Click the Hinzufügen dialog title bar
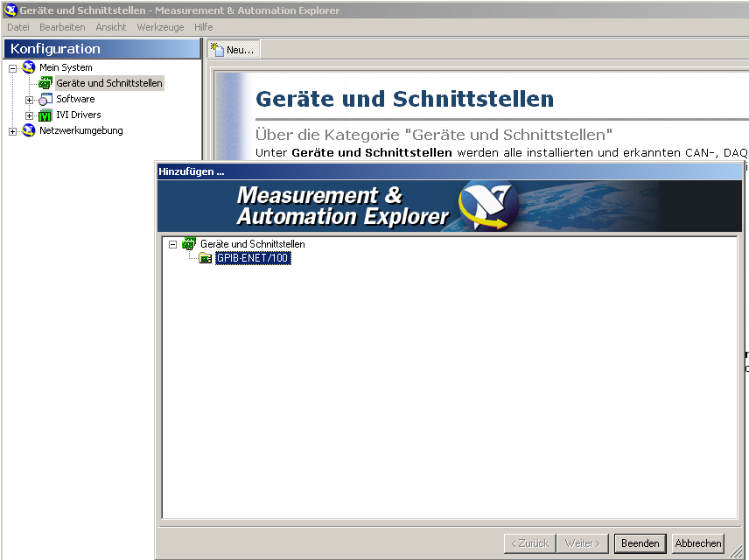The width and height of the screenshot is (749, 560). point(450,171)
